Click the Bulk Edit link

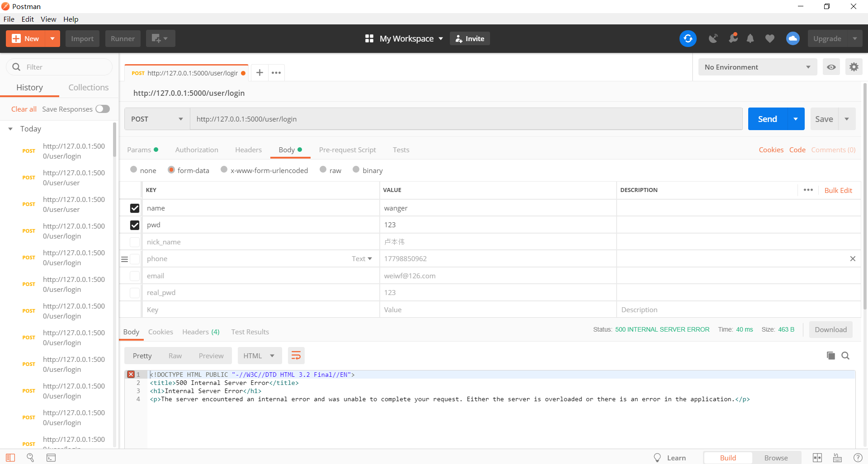838,190
